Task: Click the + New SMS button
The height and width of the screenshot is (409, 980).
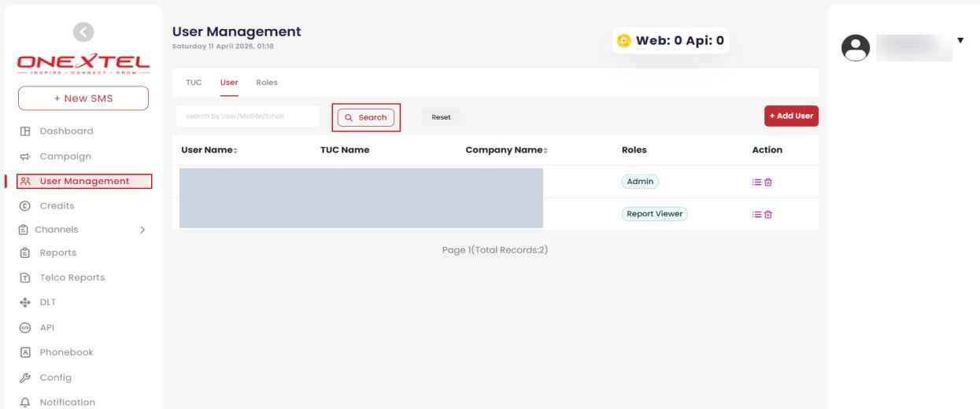Action: pos(83,98)
